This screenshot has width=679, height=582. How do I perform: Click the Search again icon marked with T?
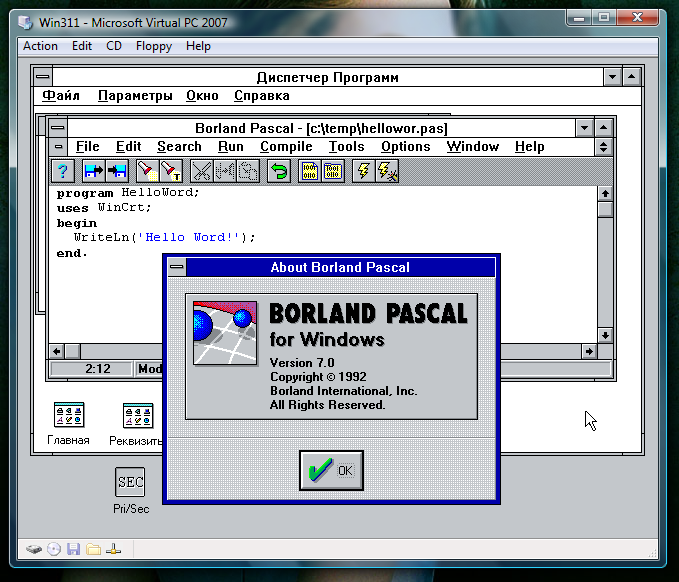click(171, 171)
